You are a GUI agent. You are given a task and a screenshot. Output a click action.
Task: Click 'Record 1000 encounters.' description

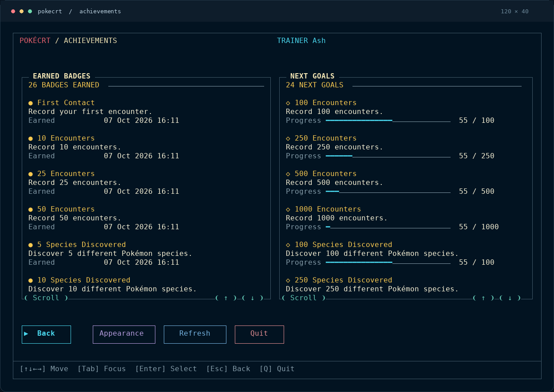click(337, 218)
